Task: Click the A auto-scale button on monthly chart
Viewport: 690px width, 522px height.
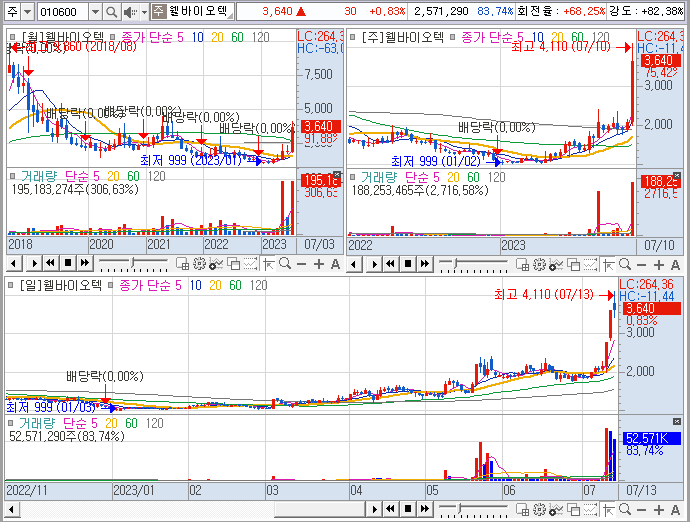Action: [x=335, y=264]
